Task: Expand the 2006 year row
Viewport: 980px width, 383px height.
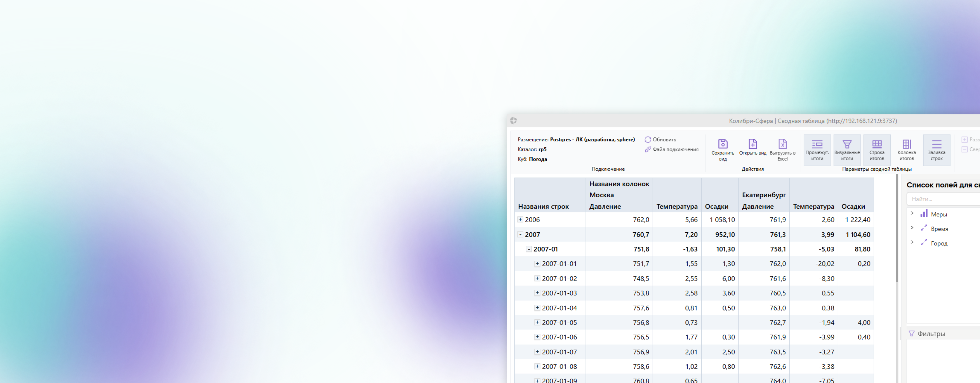Action: coord(520,219)
